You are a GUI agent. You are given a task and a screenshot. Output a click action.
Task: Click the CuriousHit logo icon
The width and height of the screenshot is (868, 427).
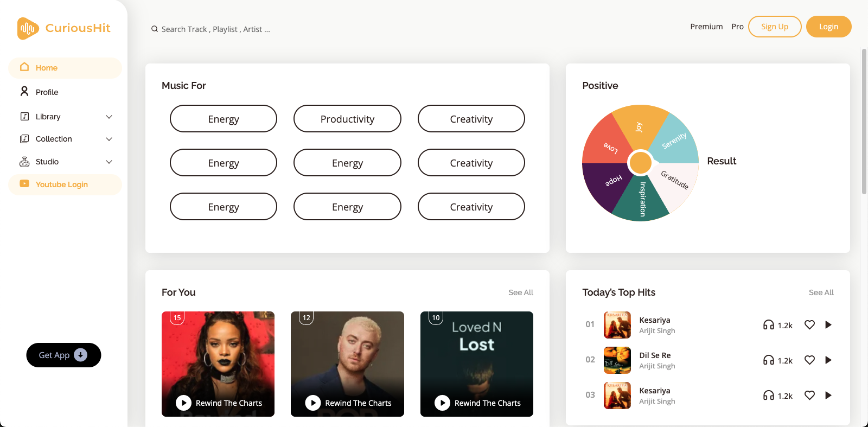click(28, 28)
